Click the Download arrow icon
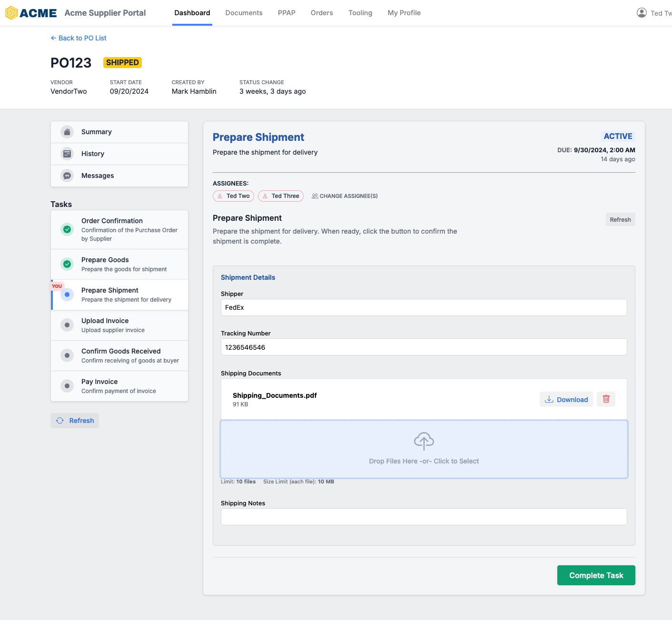The image size is (672, 620). (549, 399)
